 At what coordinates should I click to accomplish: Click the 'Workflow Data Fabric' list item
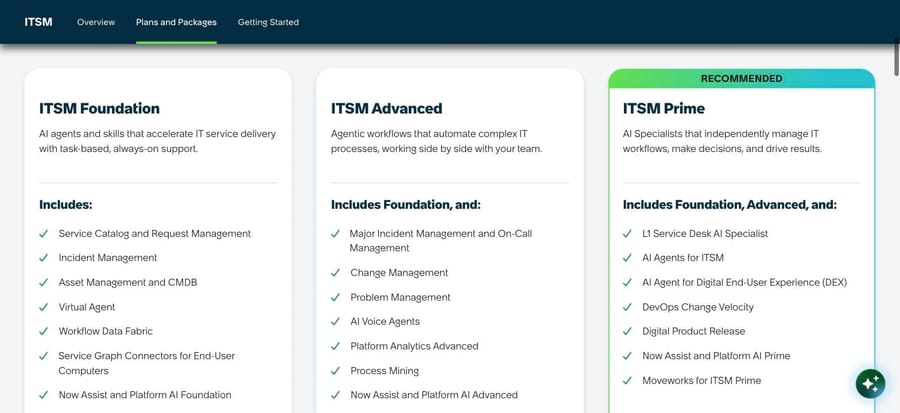point(106,331)
